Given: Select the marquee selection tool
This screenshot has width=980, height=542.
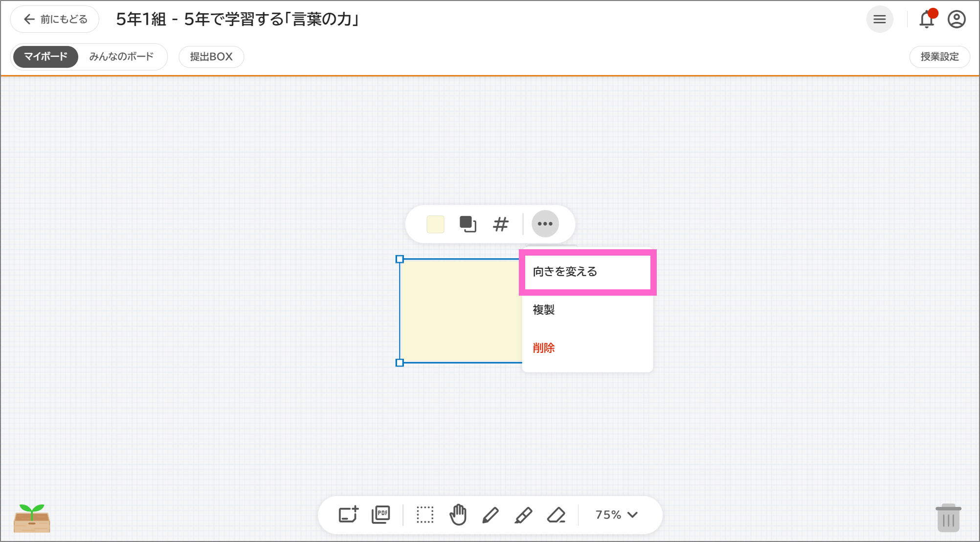Looking at the screenshot, I should click(425, 514).
